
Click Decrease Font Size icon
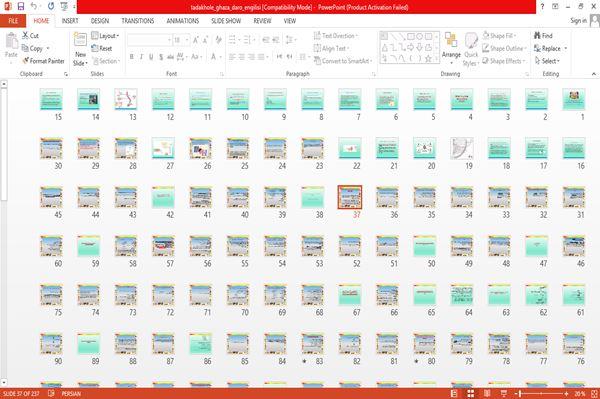[205, 40]
